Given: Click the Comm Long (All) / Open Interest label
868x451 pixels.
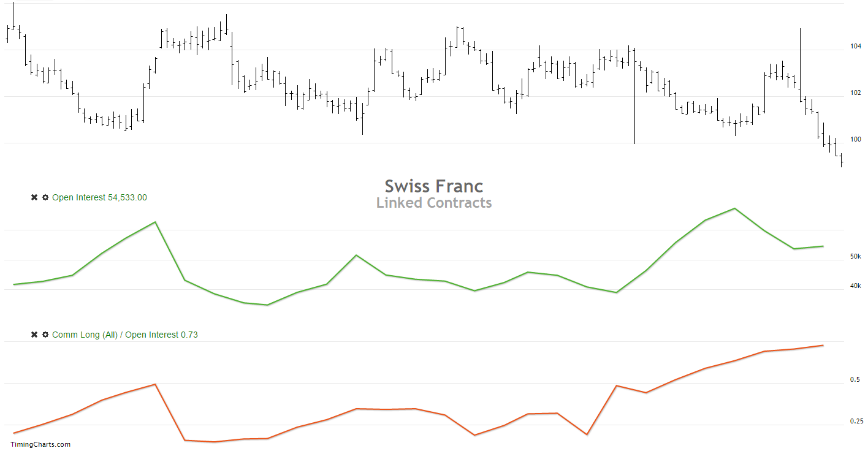Looking at the screenshot, I should point(124,335).
